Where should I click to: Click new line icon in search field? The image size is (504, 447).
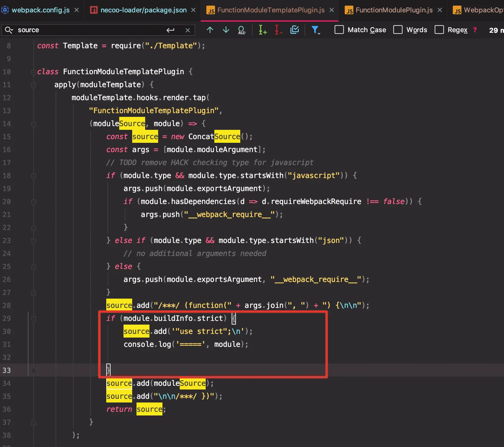pos(170,30)
